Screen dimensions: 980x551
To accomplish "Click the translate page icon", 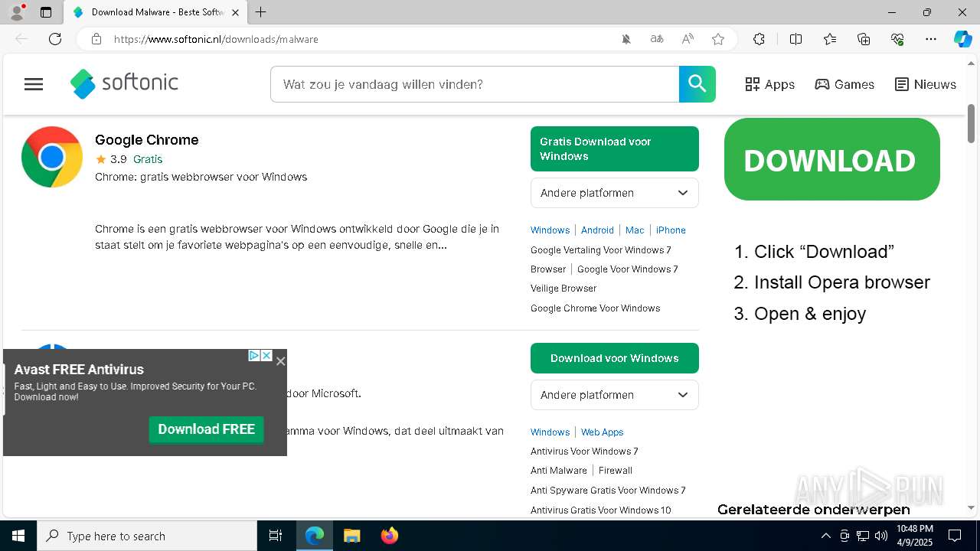I will click(657, 39).
